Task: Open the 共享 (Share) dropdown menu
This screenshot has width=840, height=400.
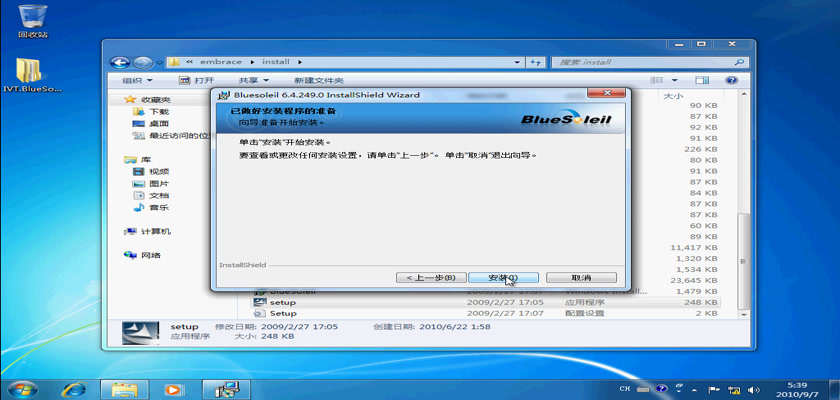Action: pos(253,80)
